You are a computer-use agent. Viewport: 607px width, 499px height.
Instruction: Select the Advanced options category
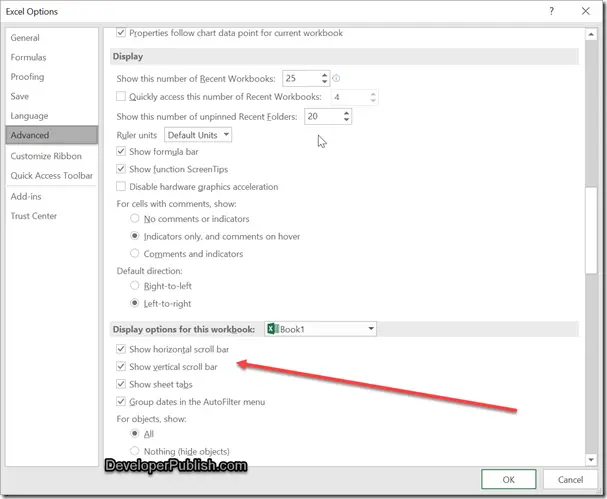coord(51,135)
